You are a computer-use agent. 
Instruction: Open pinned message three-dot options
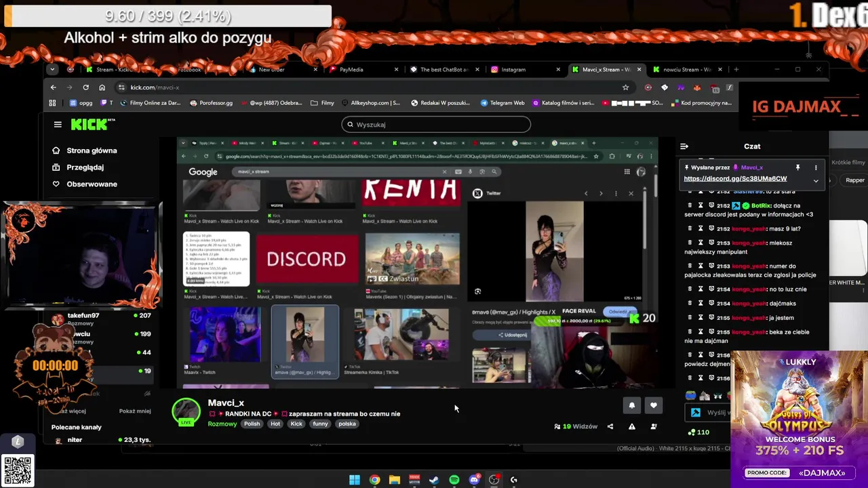tap(816, 167)
